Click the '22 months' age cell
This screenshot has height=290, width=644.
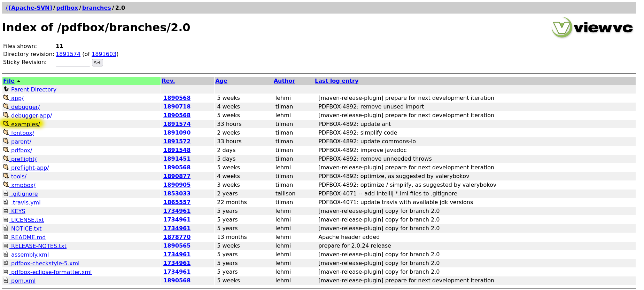click(x=232, y=202)
